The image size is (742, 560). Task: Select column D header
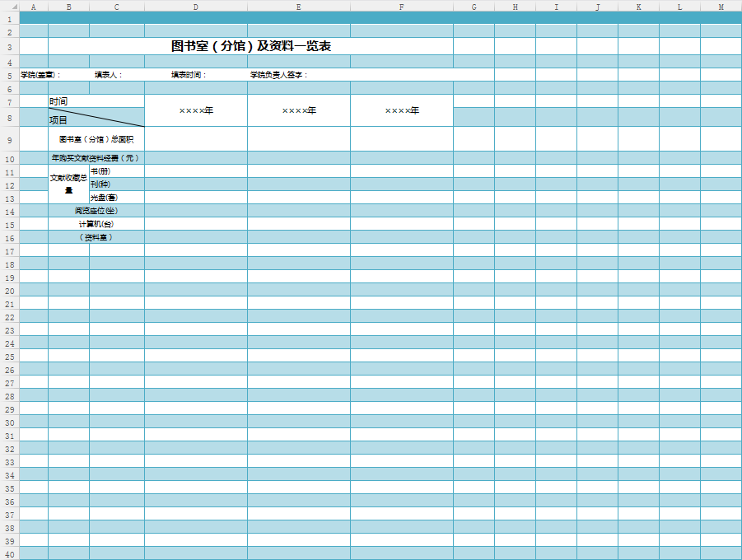[195, 7]
